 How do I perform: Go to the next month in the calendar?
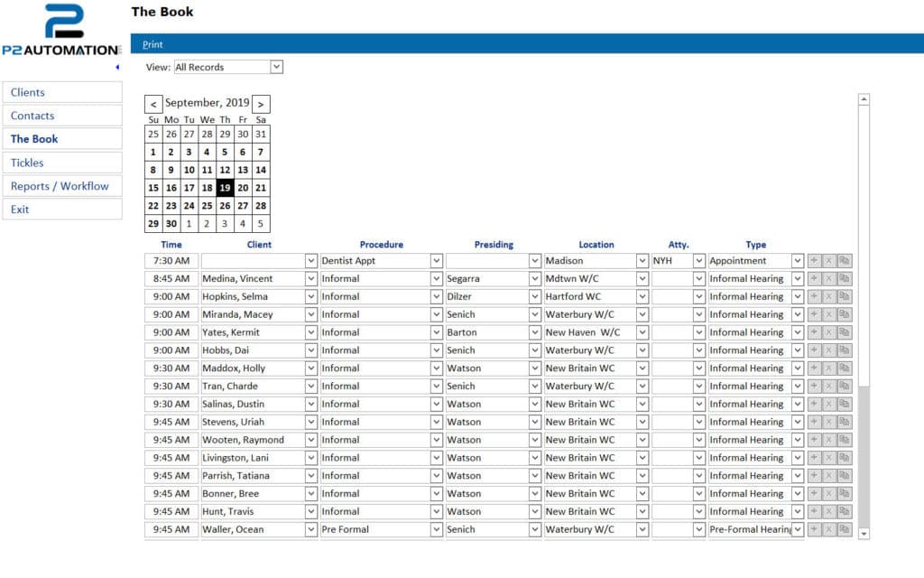[261, 104]
